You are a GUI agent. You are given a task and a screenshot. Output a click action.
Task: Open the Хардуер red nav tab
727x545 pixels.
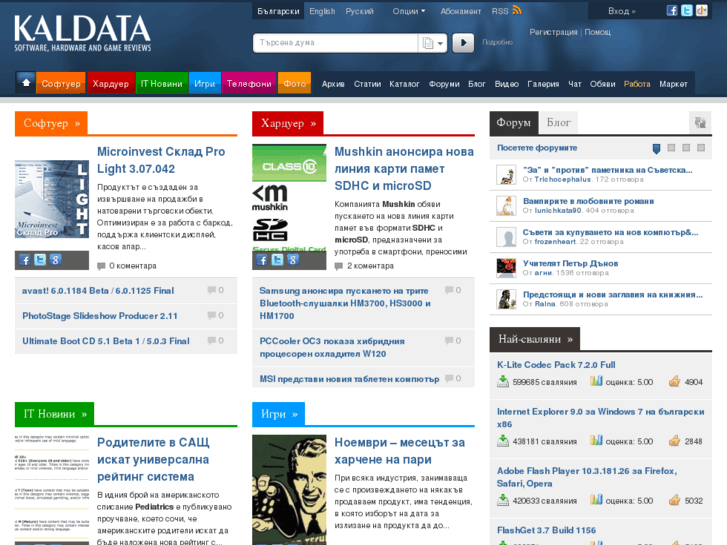110,83
